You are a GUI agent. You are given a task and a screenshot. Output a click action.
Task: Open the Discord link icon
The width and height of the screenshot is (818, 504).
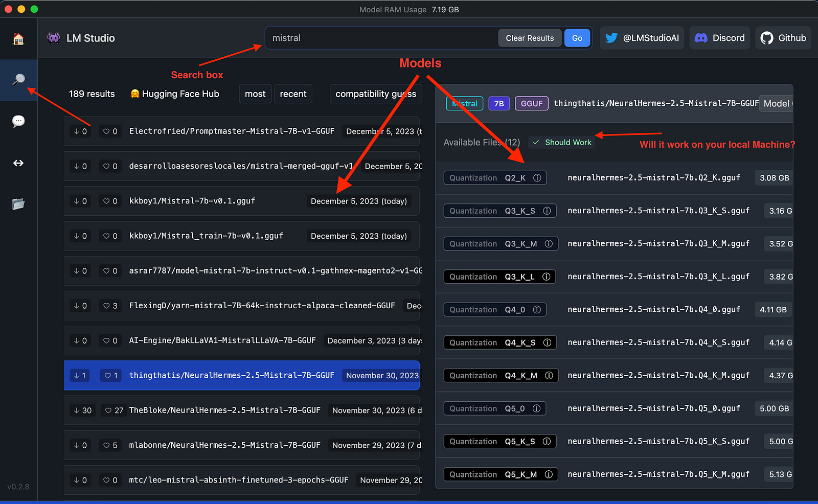coord(700,37)
